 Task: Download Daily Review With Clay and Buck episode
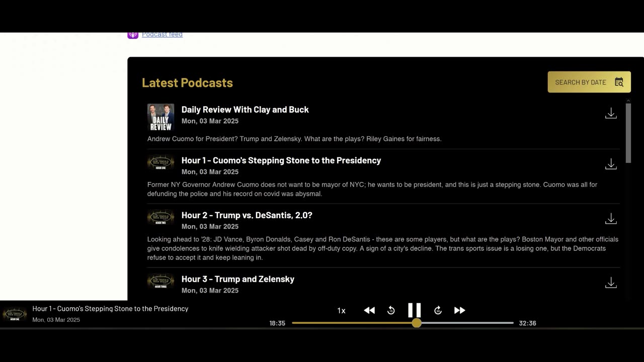611,113
